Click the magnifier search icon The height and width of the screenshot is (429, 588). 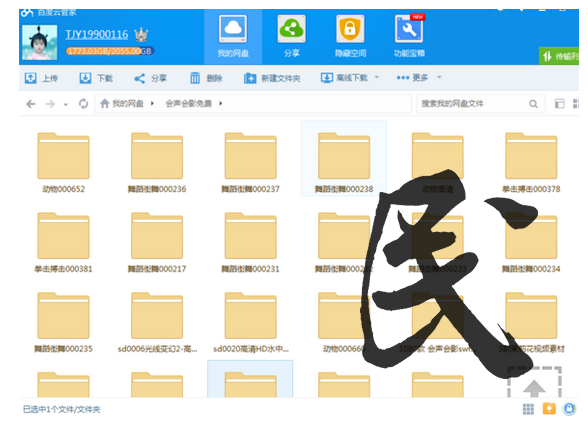[x=533, y=104]
